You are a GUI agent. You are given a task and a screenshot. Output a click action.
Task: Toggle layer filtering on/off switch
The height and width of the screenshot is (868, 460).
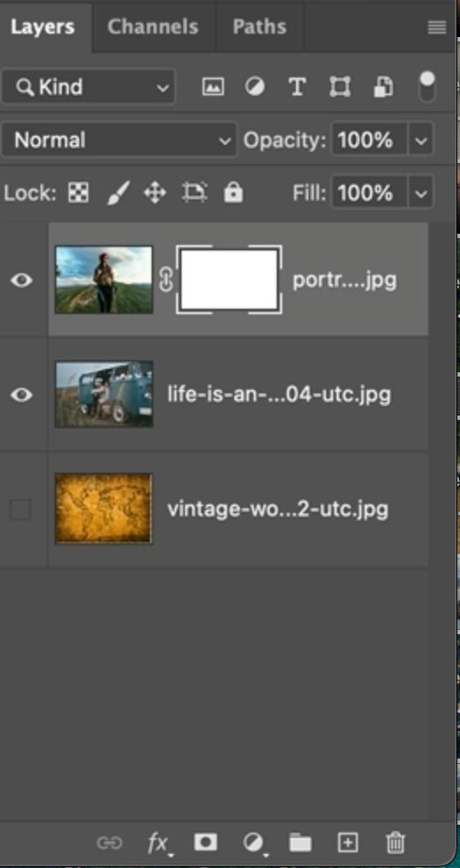tap(427, 87)
